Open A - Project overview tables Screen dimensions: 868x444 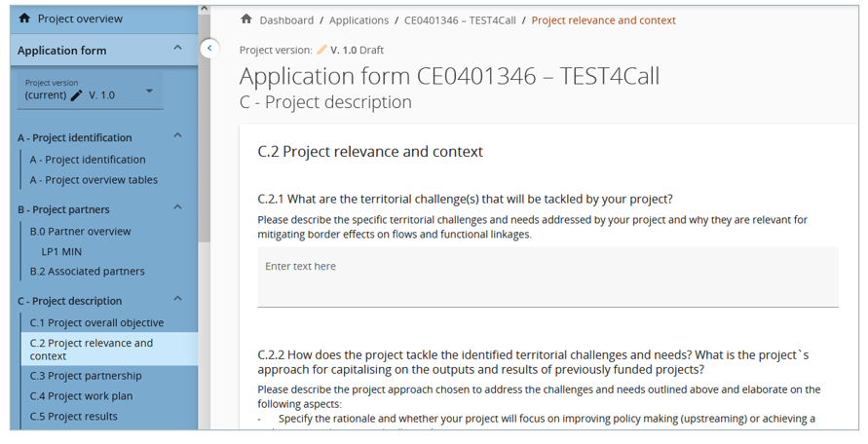tap(94, 180)
